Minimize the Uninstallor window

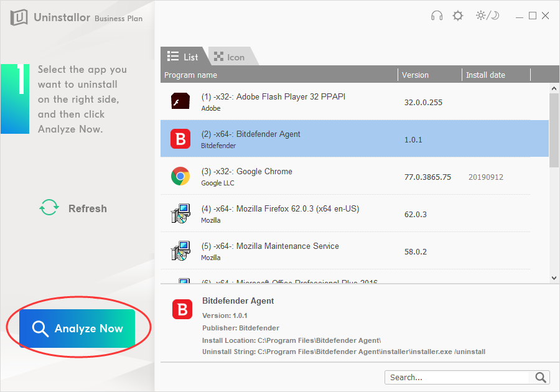[x=520, y=16]
